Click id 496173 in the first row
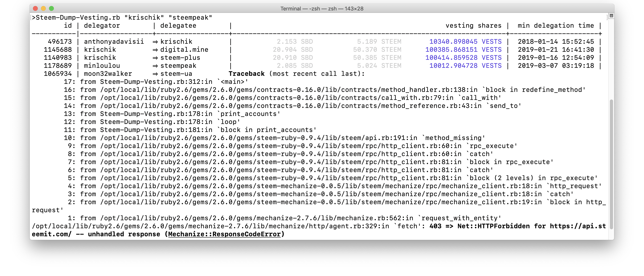 point(60,42)
